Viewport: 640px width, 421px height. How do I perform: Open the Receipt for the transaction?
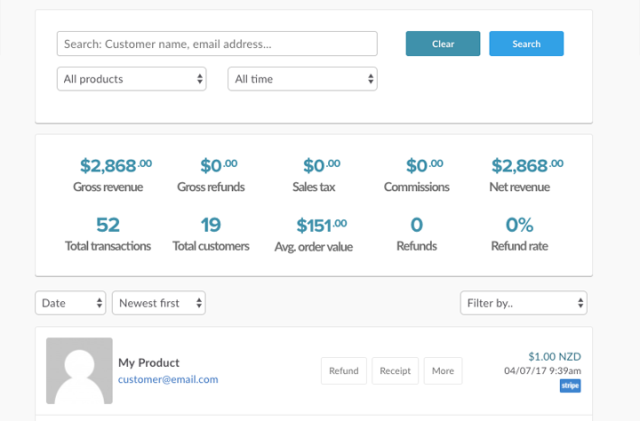pos(395,371)
